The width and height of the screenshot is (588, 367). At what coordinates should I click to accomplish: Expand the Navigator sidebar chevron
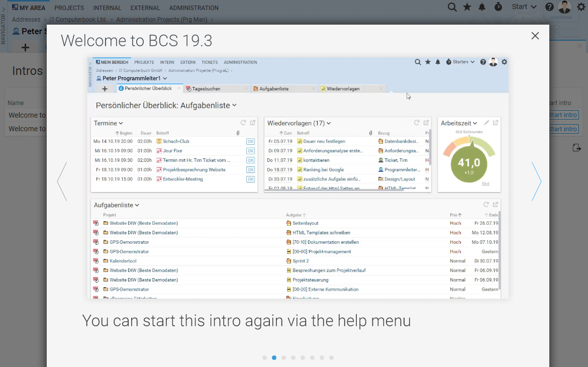click(x=4, y=10)
